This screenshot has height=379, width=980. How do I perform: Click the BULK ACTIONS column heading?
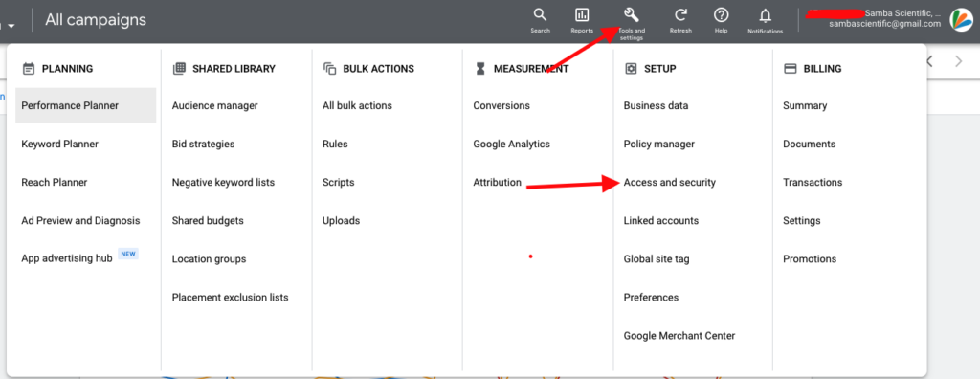(x=378, y=69)
